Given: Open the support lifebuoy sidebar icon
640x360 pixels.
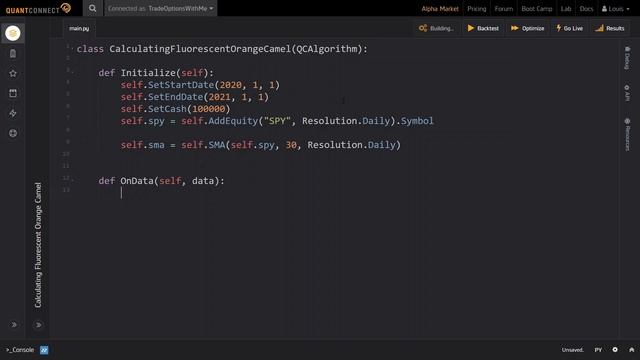Looking at the screenshot, I should (13, 133).
